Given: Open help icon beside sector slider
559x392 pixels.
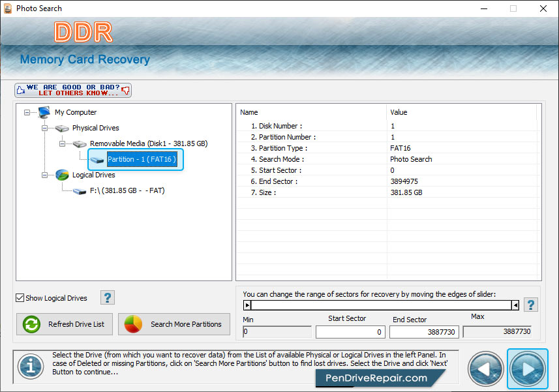Looking at the screenshot, I should pos(530,305).
